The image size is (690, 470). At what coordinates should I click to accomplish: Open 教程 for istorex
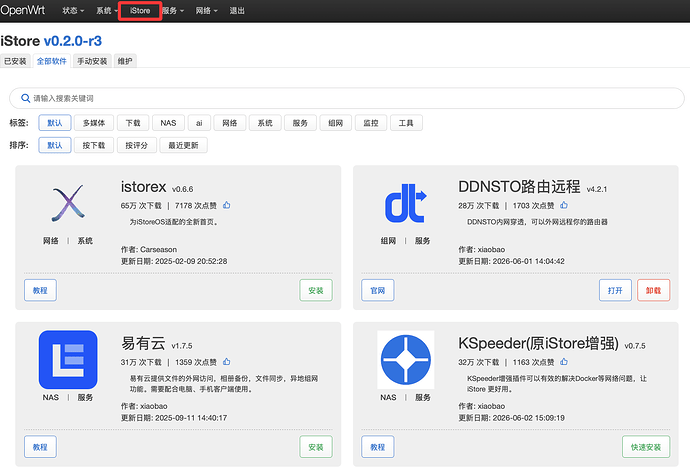[40, 290]
